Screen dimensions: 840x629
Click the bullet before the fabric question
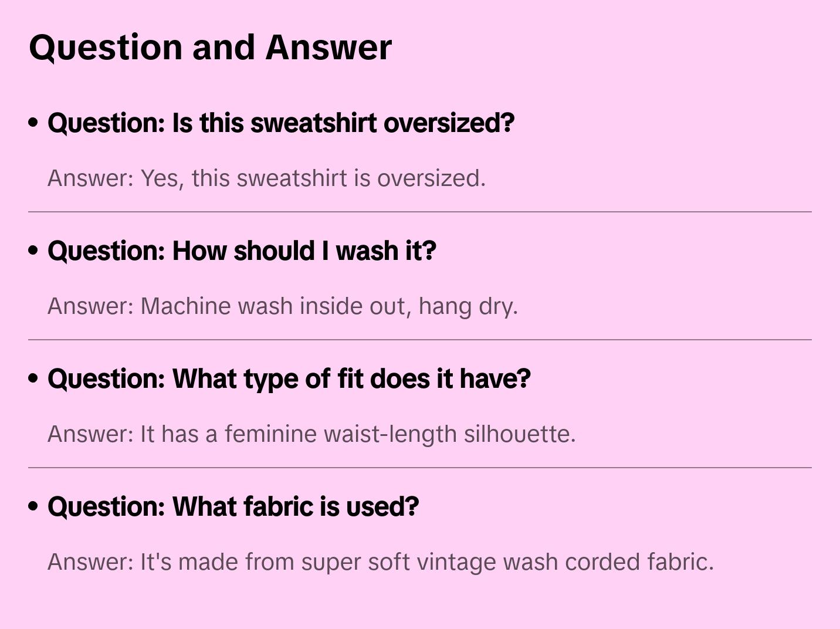point(33,506)
